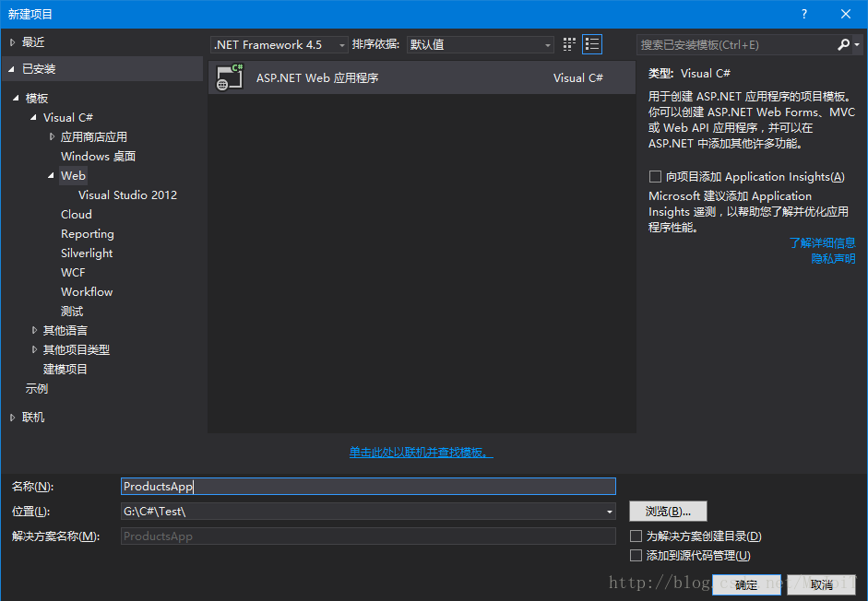Cancel with the 取消 button
Image resolution: width=868 pixels, height=601 pixels.
(822, 584)
